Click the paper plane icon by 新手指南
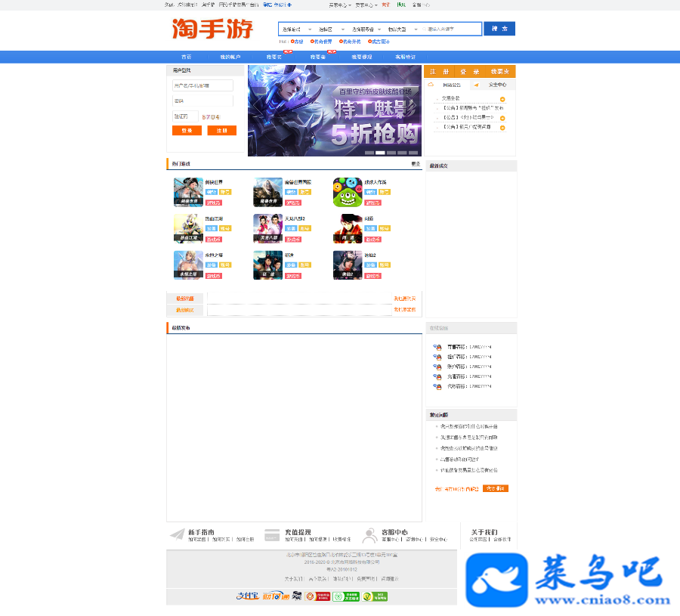The image size is (680, 616). click(x=177, y=534)
